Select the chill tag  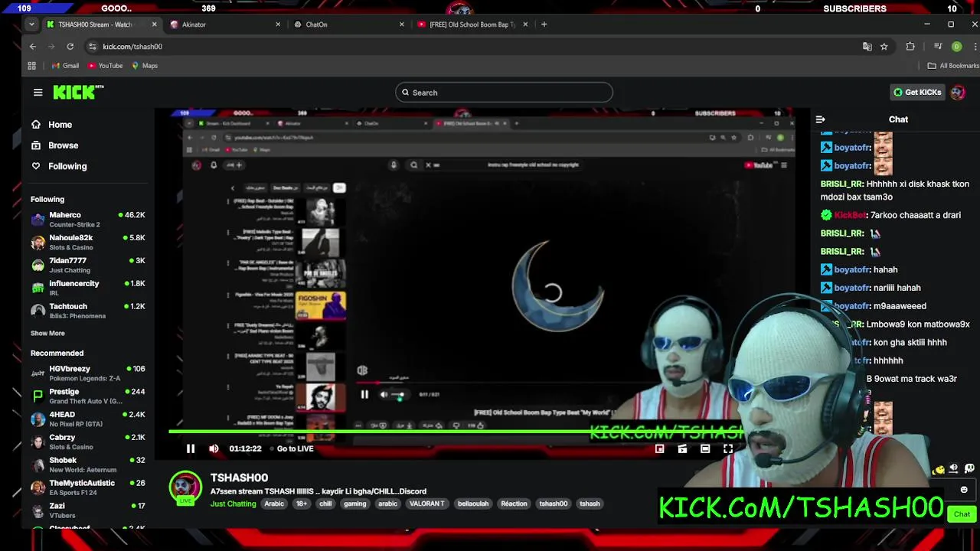[x=325, y=504]
